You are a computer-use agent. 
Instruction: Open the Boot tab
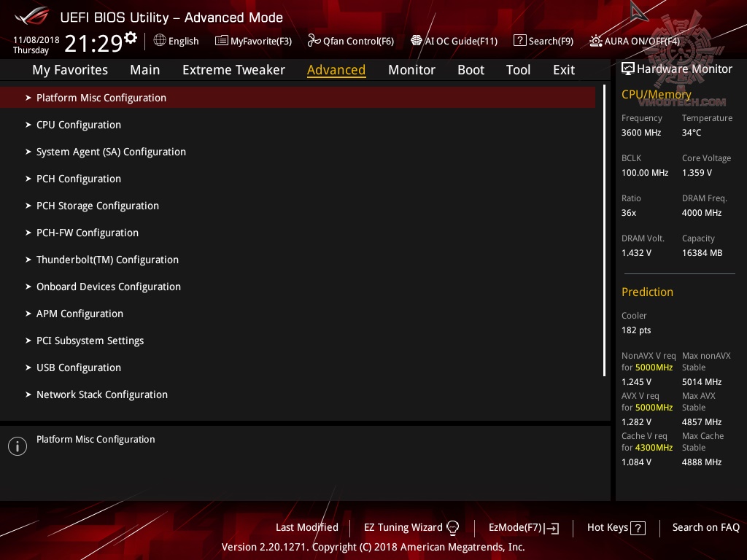tap(471, 70)
